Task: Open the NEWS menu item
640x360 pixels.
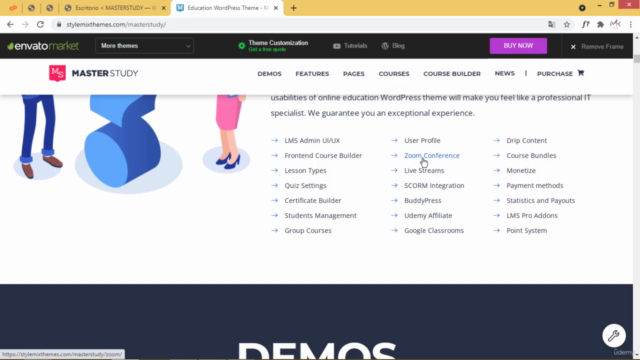Action: point(504,73)
